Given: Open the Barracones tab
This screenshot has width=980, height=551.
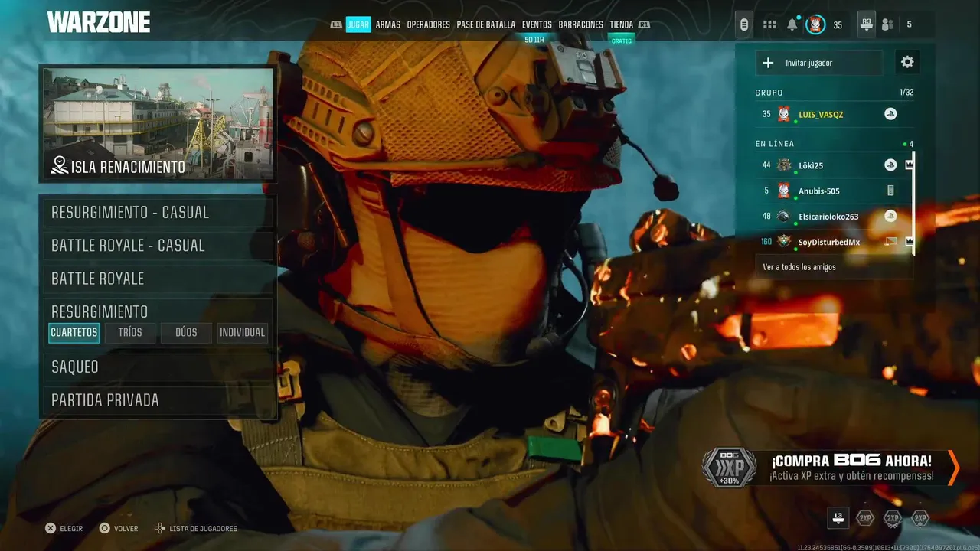Looking at the screenshot, I should 581,24.
